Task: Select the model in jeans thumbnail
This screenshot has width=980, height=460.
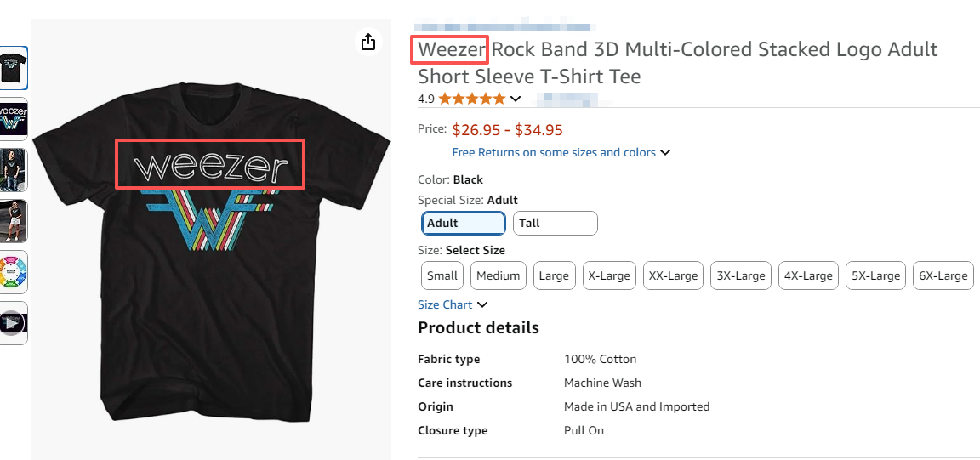Action: pyautogui.click(x=14, y=170)
